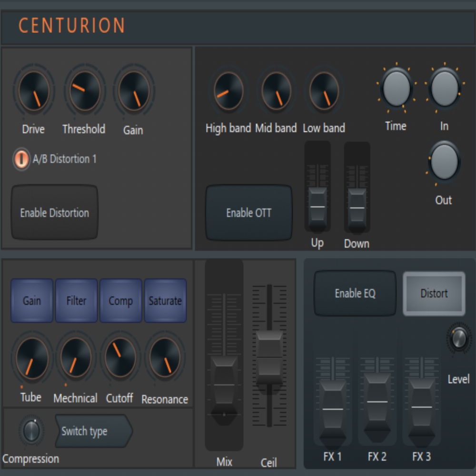The width and height of the screenshot is (476, 476).
Task: Click the FX 2 fader handle
Action: 377,402
